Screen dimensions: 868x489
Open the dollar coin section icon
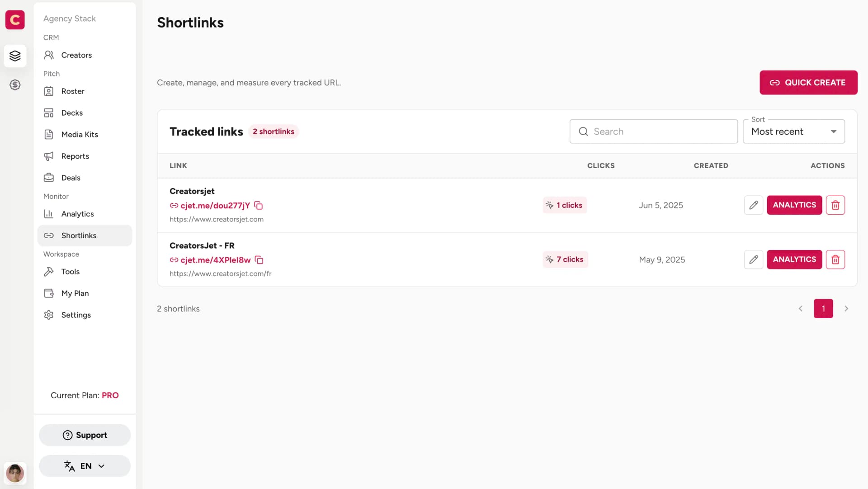(x=15, y=85)
